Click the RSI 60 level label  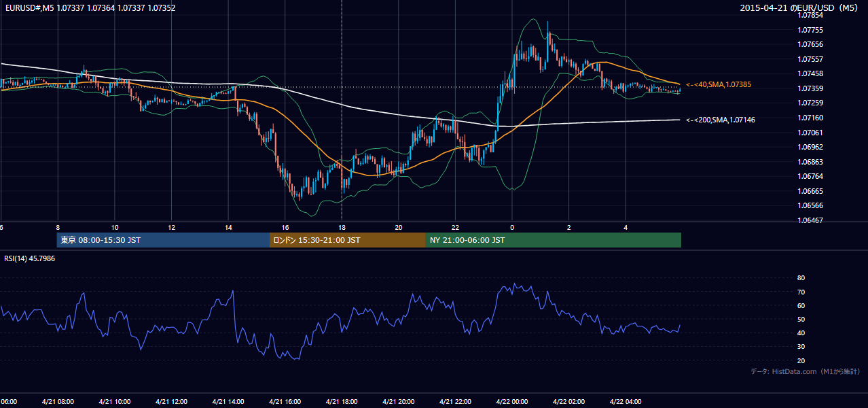pyautogui.click(x=801, y=305)
